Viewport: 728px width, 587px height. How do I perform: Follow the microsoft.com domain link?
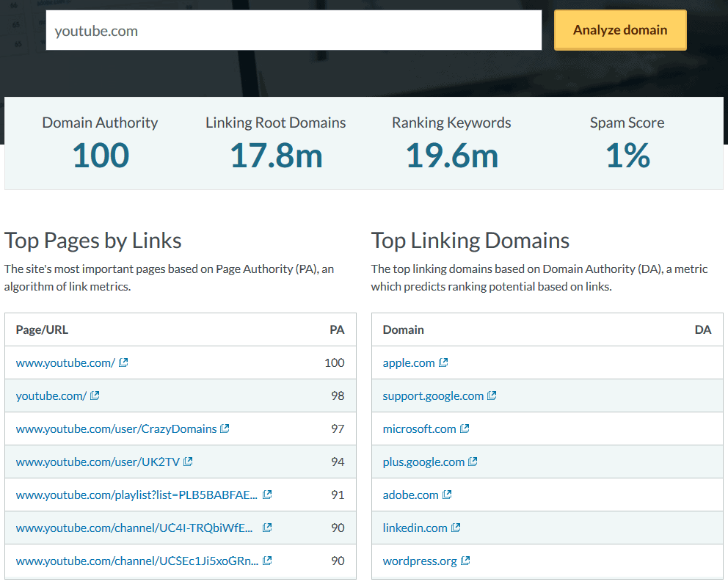(419, 429)
